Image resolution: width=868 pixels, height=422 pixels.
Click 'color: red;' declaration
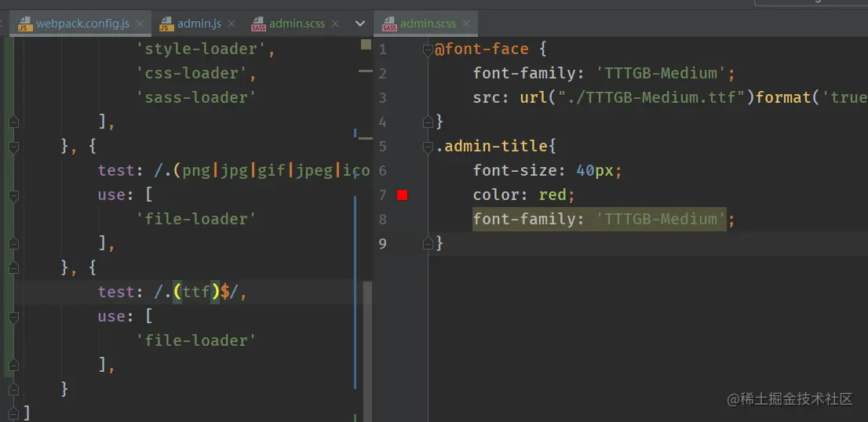point(524,195)
